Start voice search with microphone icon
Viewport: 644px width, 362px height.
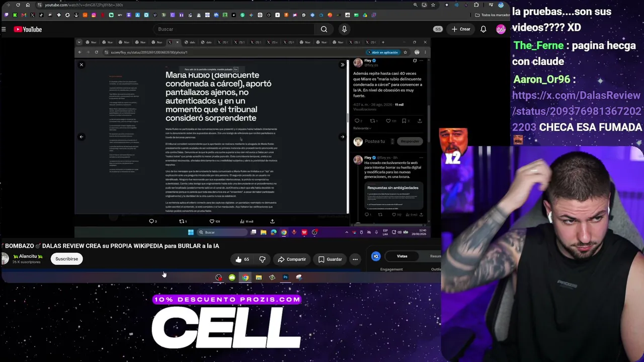click(344, 29)
